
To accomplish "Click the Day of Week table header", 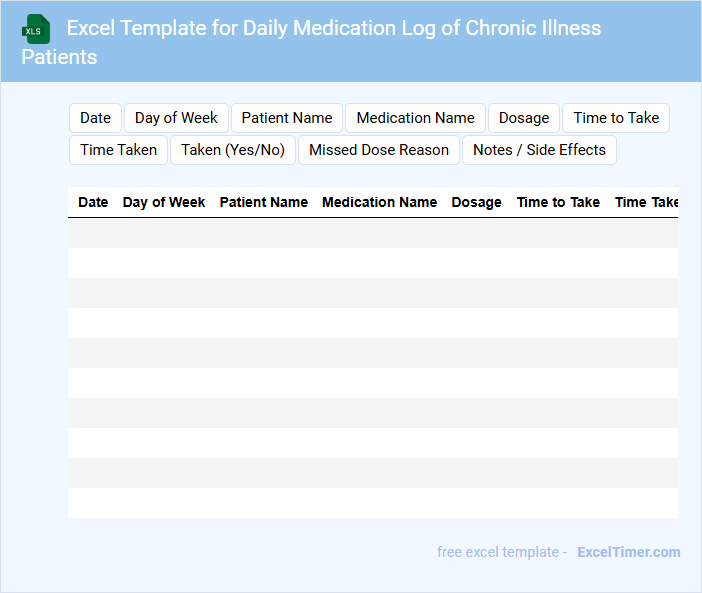I will click(x=164, y=202).
